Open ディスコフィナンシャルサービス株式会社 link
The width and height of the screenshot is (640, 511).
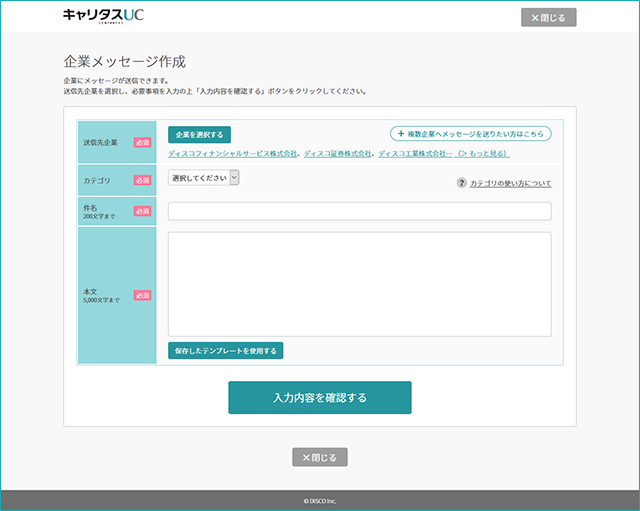(232, 154)
